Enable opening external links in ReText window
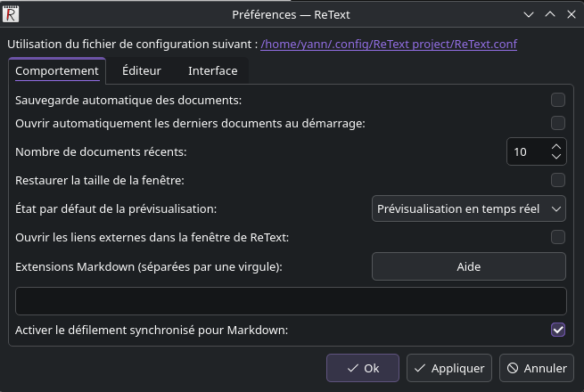Image resolution: width=584 pixels, height=392 pixels. click(x=557, y=237)
